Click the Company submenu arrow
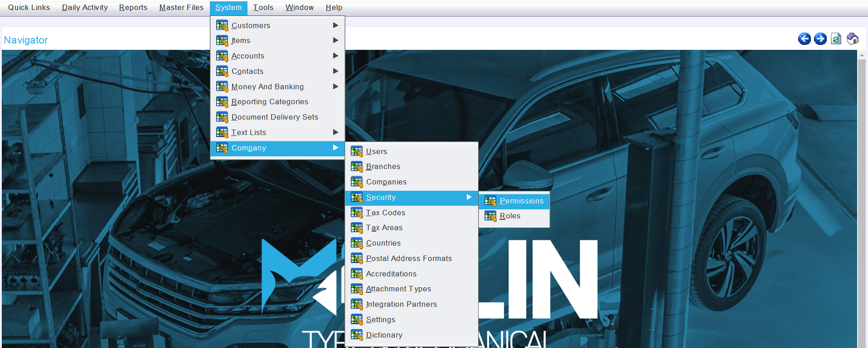 pos(335,148)
